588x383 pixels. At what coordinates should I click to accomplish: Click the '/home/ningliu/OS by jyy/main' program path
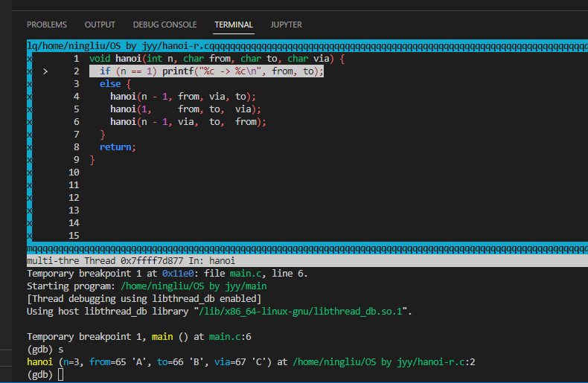[194, 286]
